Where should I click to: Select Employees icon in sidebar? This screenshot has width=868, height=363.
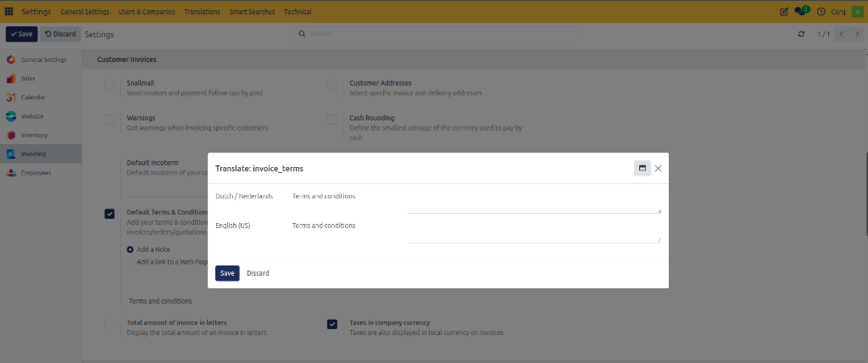click(x=11, y=173)
